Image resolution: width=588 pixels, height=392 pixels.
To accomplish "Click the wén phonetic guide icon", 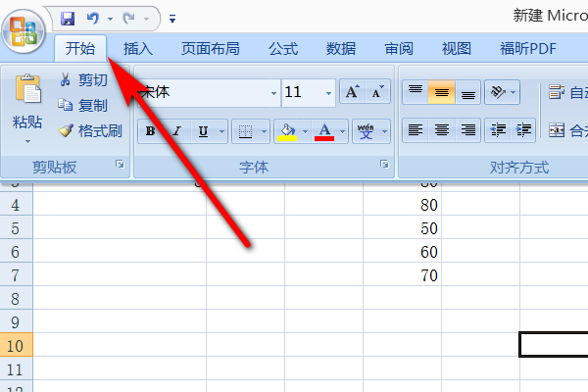I will click(x=366, y=131).
